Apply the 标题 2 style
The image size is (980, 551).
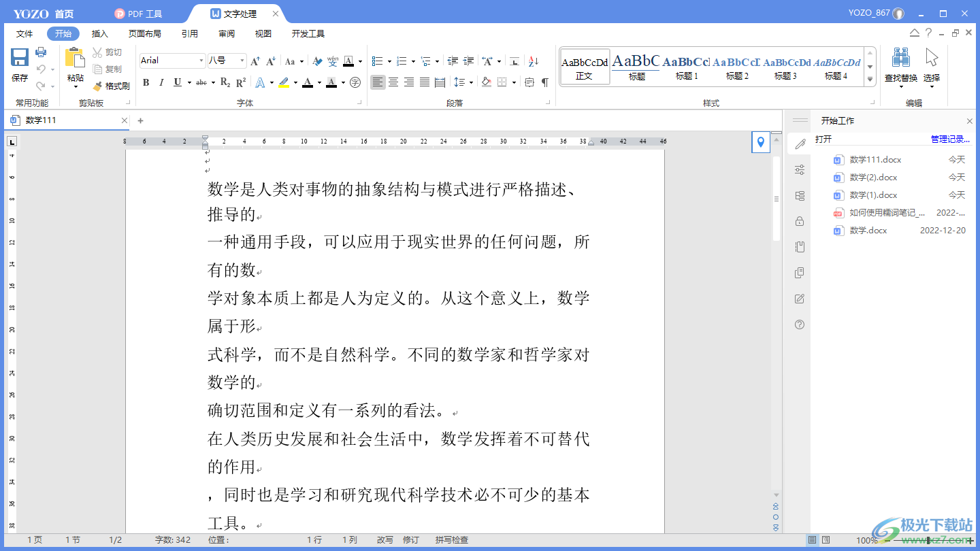pos(736,67)
